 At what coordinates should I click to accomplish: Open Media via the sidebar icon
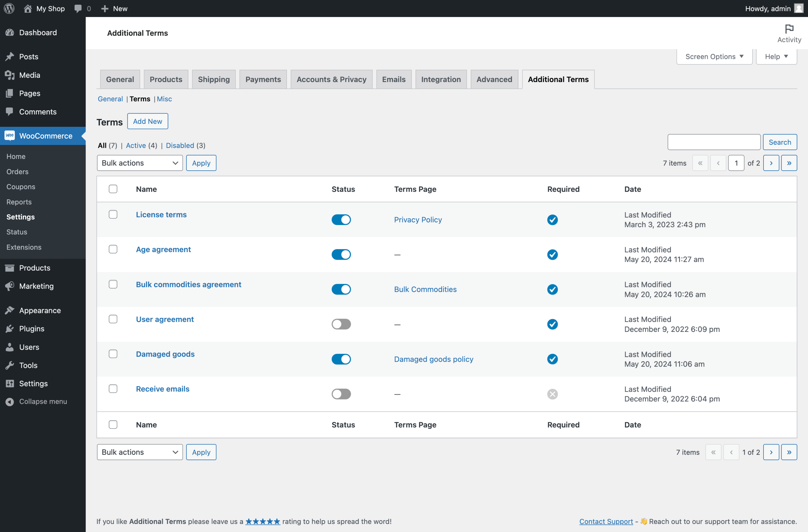[10, 75]
